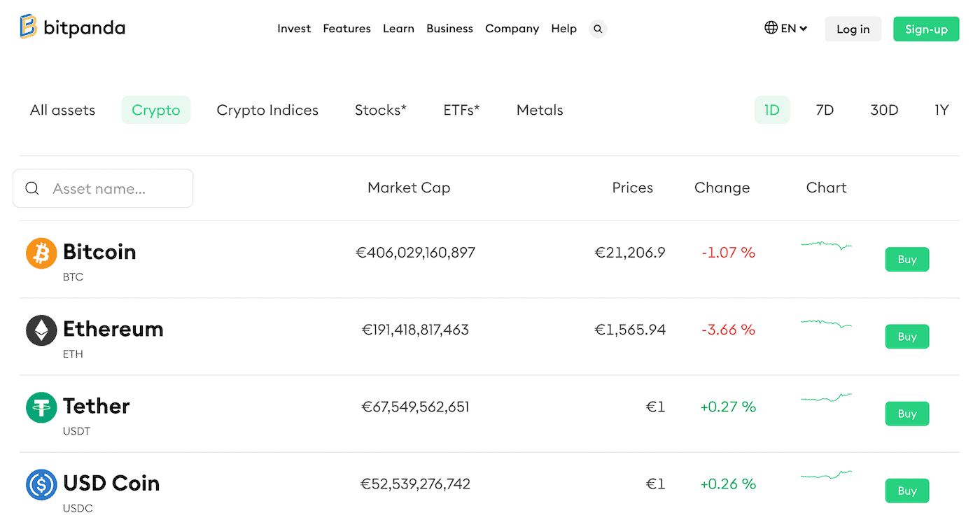Image resolution: width=980 pixels, height=527 pixels.
Task: Click Tether market cap €67,549,562,651
Action: tap(416, 407)
